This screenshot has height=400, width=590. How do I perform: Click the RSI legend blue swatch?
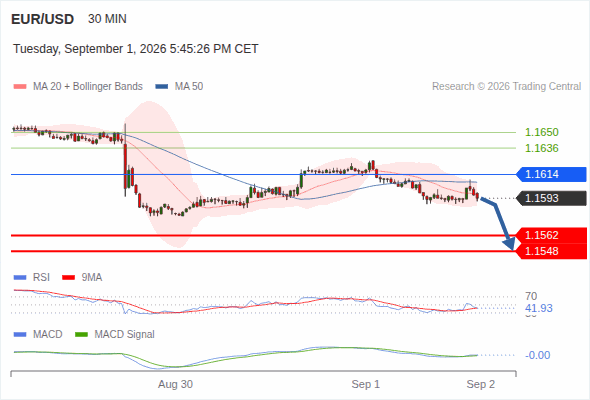pos(20,278)
